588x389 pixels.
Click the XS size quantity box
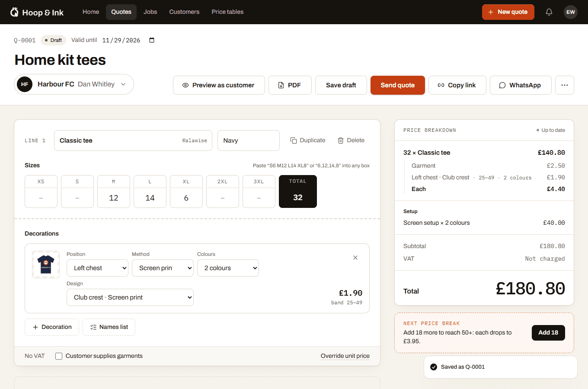tap(41, 198)
